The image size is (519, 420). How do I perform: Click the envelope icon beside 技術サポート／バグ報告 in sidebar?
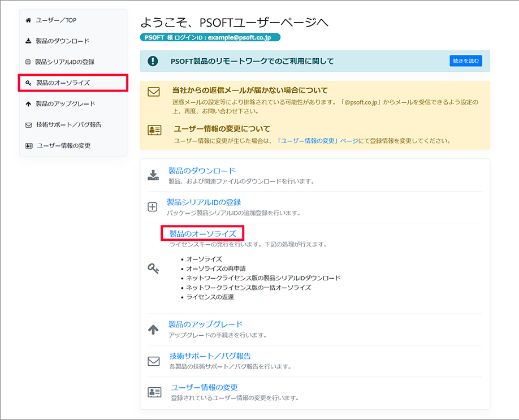tap(28, 125)
